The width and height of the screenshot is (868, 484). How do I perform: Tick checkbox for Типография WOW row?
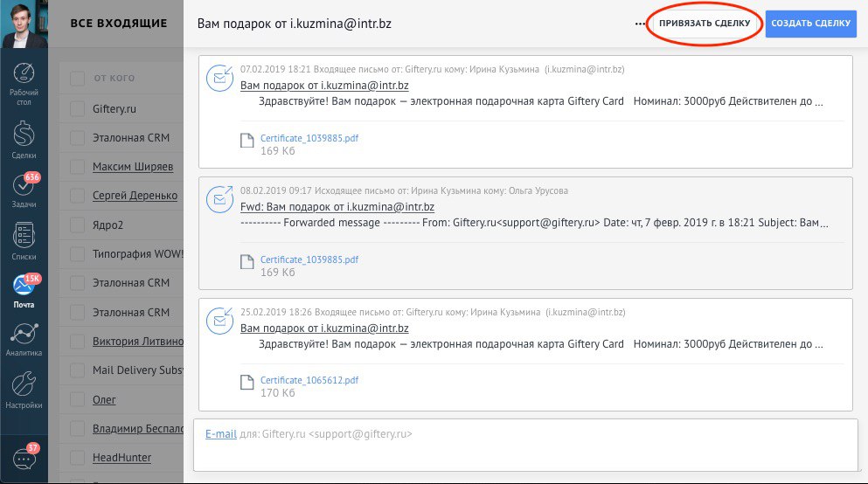coord(78,254)
